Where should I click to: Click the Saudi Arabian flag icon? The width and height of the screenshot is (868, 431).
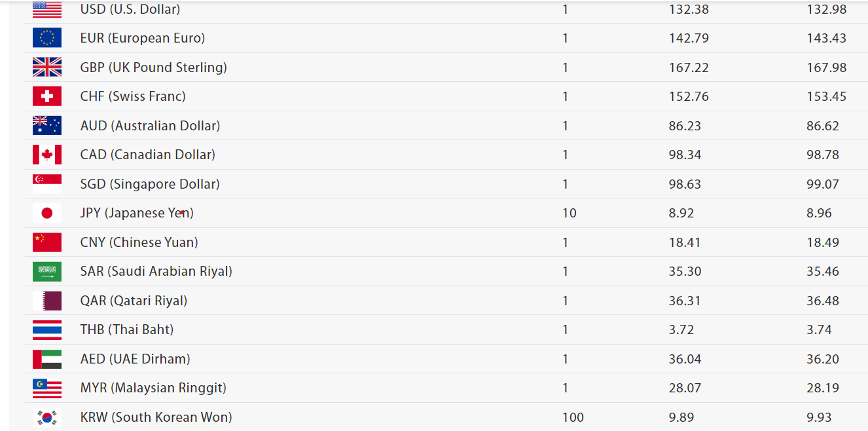tap(47, 271)
